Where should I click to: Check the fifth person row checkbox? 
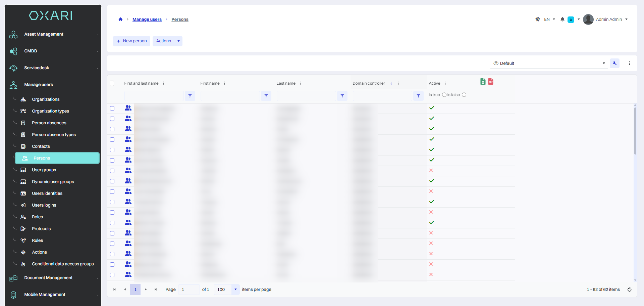tap(112, 150)
